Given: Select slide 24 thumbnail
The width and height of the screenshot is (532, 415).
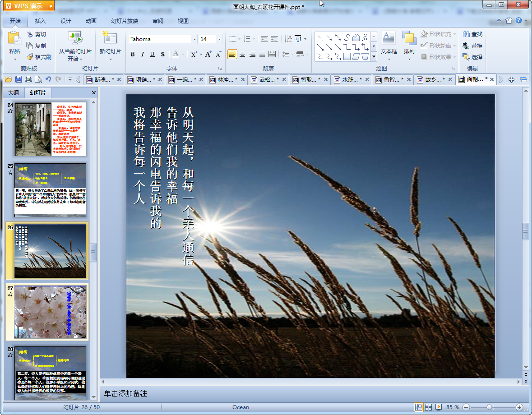Looking at the screenshot, I should point(50,129).
